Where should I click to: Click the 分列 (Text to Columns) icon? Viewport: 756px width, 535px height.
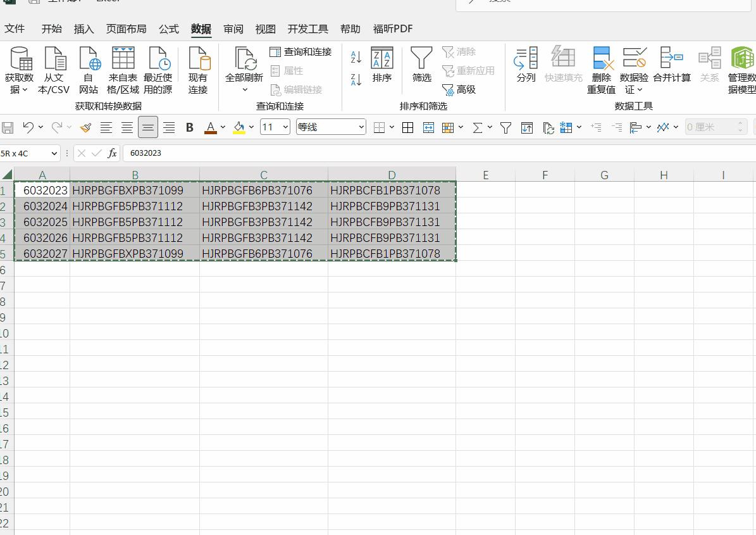point(526,65)
